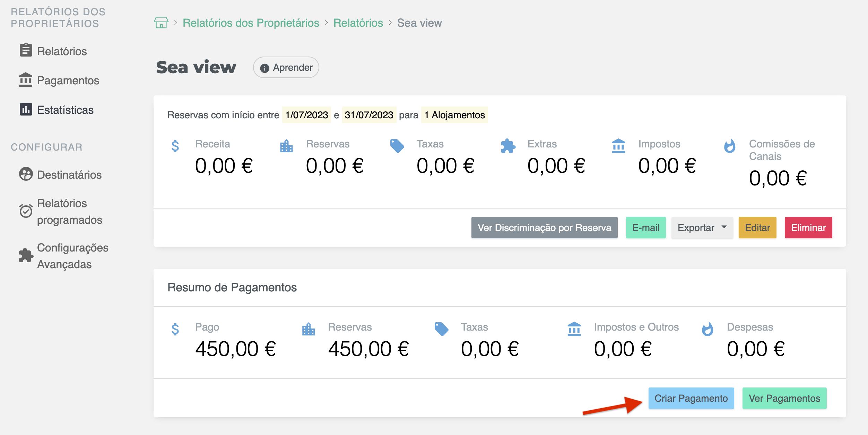Viewport: 868px width, 435px height.
Task: Click the Pagamentos bank icon in sidebar
Action: [26, 80]
